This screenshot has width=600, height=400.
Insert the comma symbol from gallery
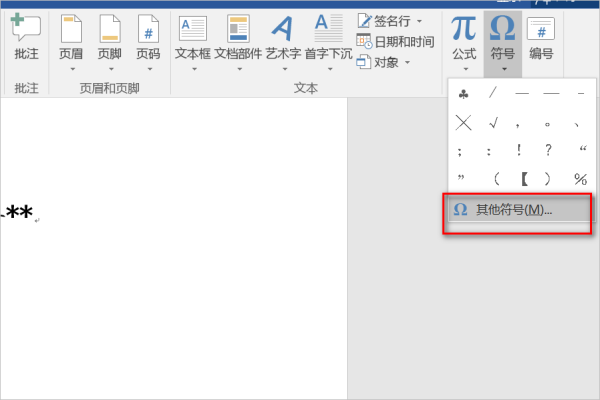coord(517,125)
